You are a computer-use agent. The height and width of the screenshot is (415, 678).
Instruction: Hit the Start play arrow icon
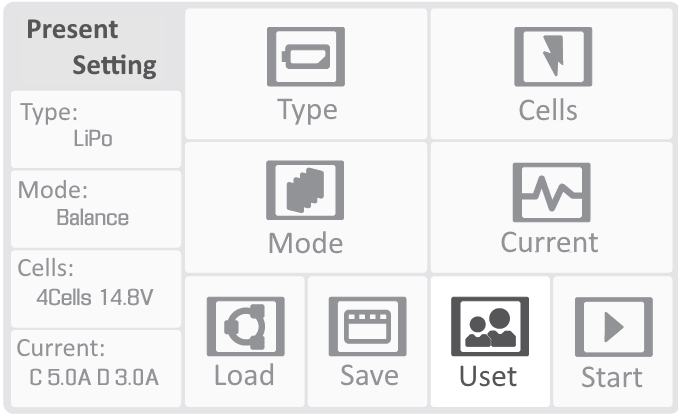click(x=614, y=327)
